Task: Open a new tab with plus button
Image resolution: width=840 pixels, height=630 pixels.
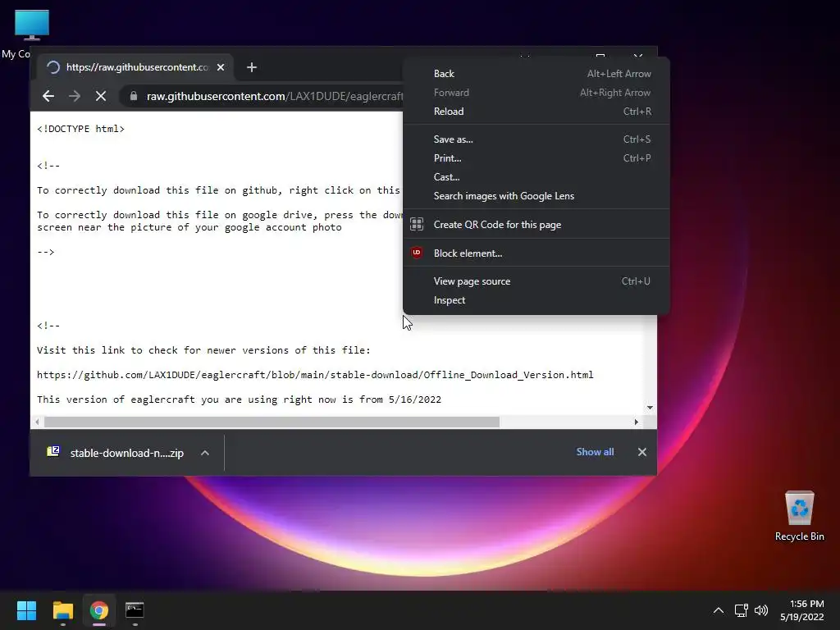Action: pyautogui.click(x=252, y=67)
